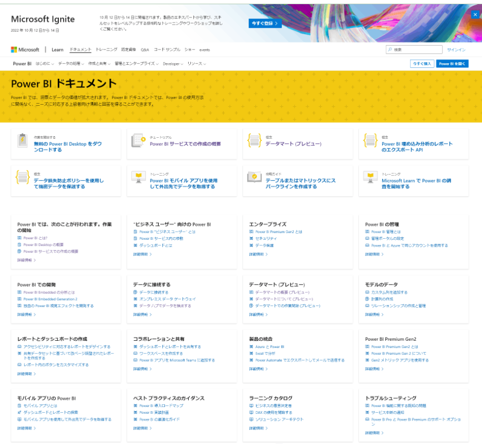Click the Power BI を開く button
This screenshot has height=448, width=482.
(x=452, y=64)
